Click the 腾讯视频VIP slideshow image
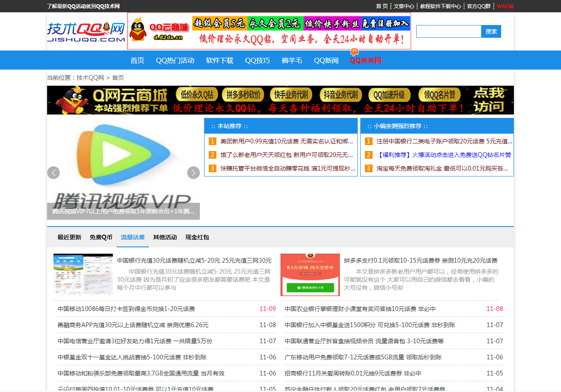The height and width of the screenshot is (392, 561). (123, 161)
